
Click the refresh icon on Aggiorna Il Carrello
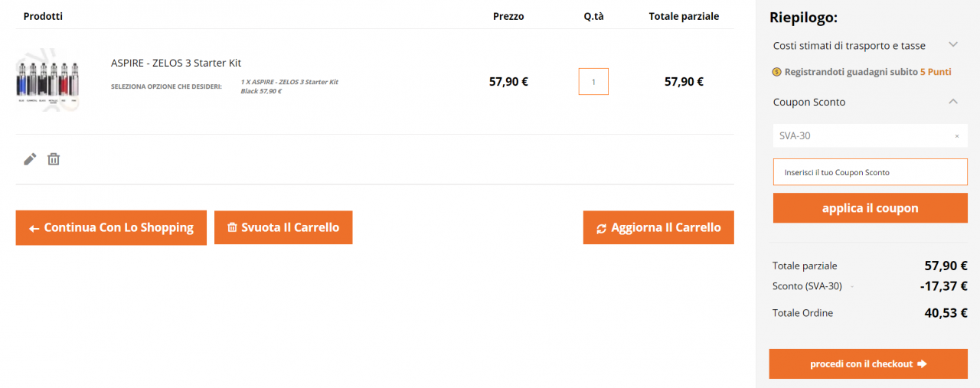601,228
